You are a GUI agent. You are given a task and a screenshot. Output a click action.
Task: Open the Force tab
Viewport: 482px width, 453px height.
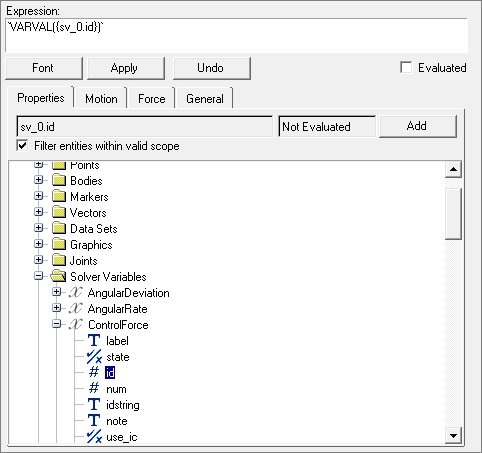(x=152, y=99)
